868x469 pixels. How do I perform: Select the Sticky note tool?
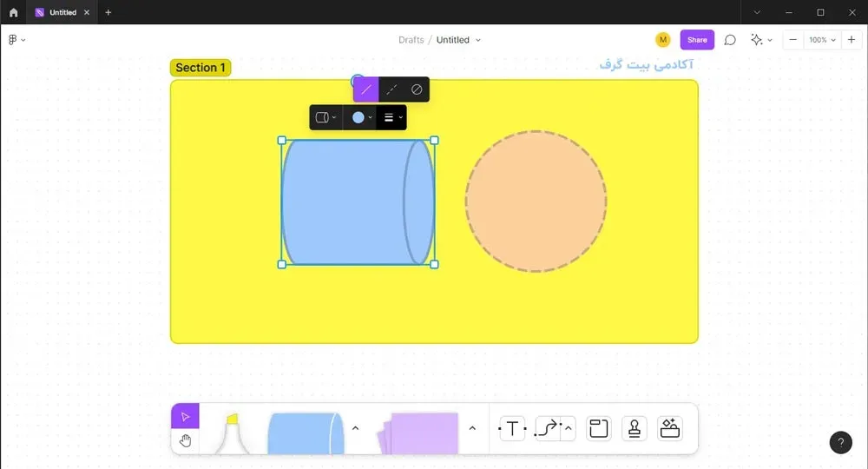418,433
